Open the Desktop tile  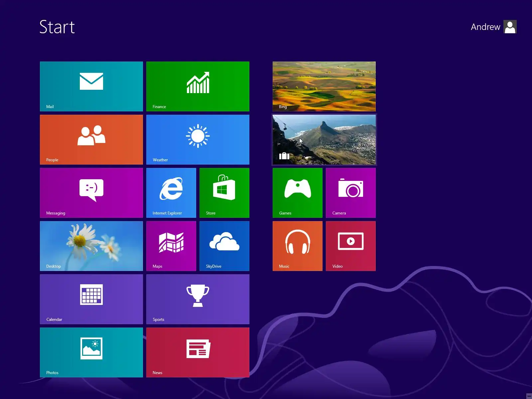click(91, 246)
